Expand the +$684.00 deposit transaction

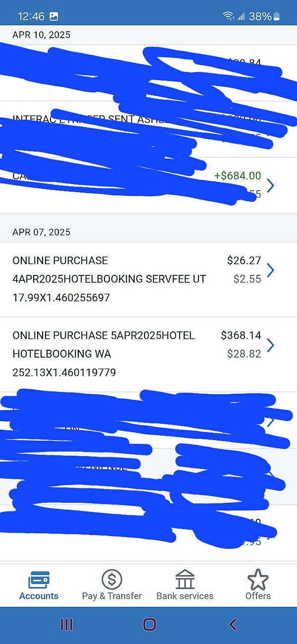click(x=270, y=185)
